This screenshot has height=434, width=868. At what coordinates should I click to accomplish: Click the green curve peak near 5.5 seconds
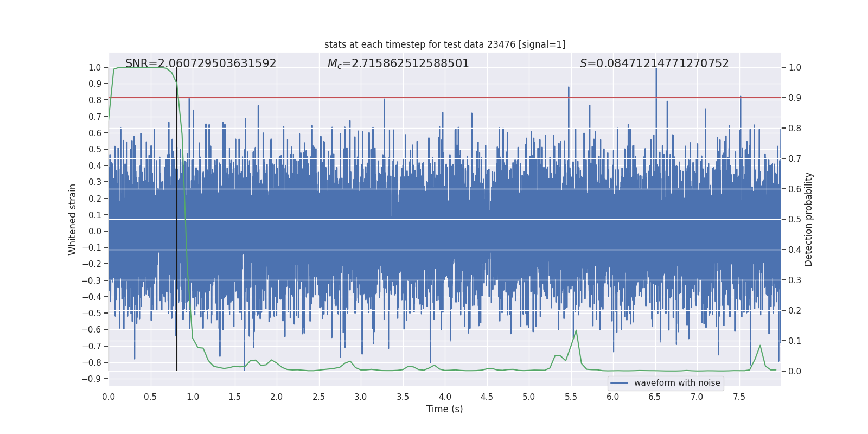click(x=576, y=330)
